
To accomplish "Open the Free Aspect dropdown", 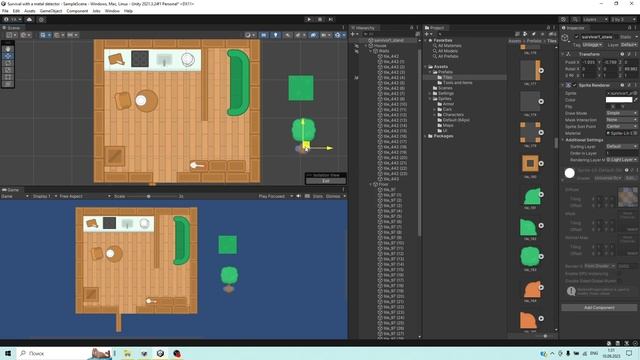I will 85,196.
